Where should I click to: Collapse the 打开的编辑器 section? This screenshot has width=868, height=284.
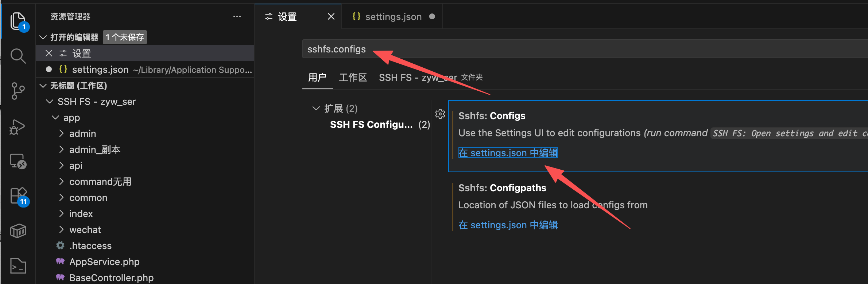(43, 37)
